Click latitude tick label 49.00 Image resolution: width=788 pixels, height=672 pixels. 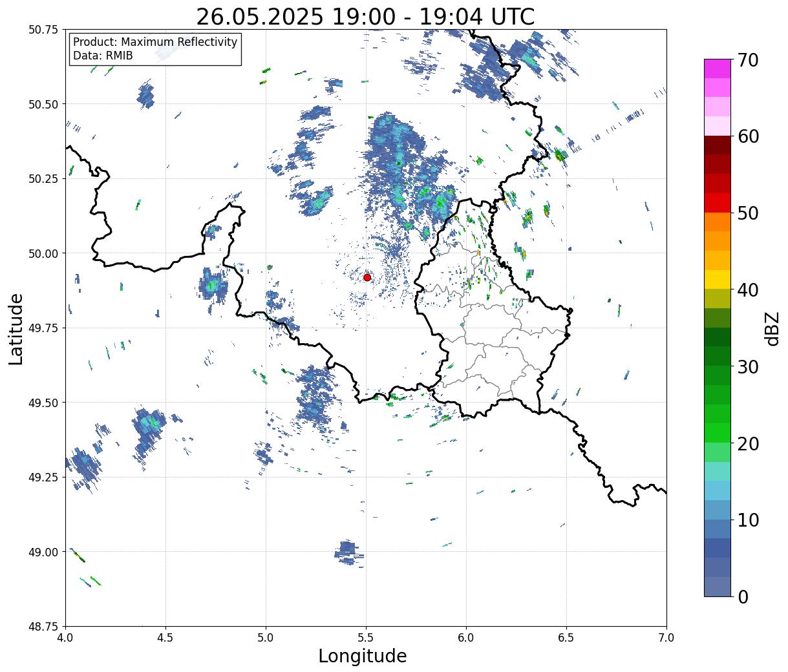(43, 552)
